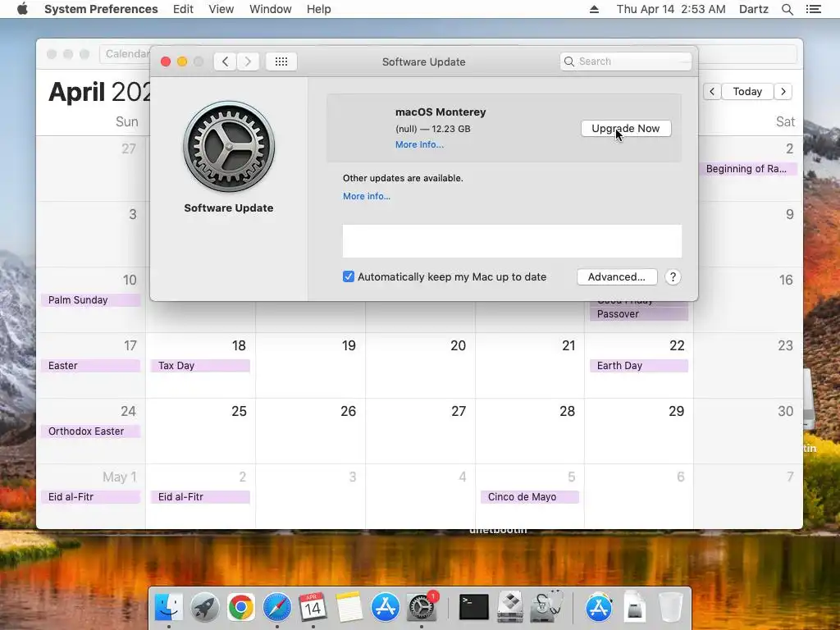
Task: Open Terminal from the dock
Action: (x=474, y=607)
